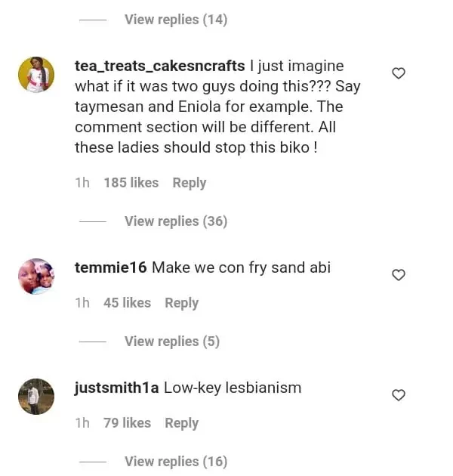Visit justsmith1a username link
453x476 pixels.
click(116, 388)
